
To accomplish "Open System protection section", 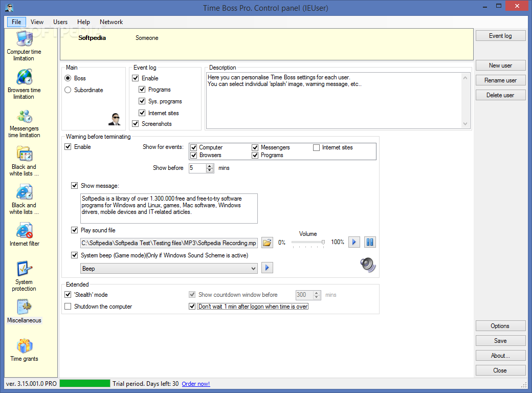I will [x=24, y=276].
